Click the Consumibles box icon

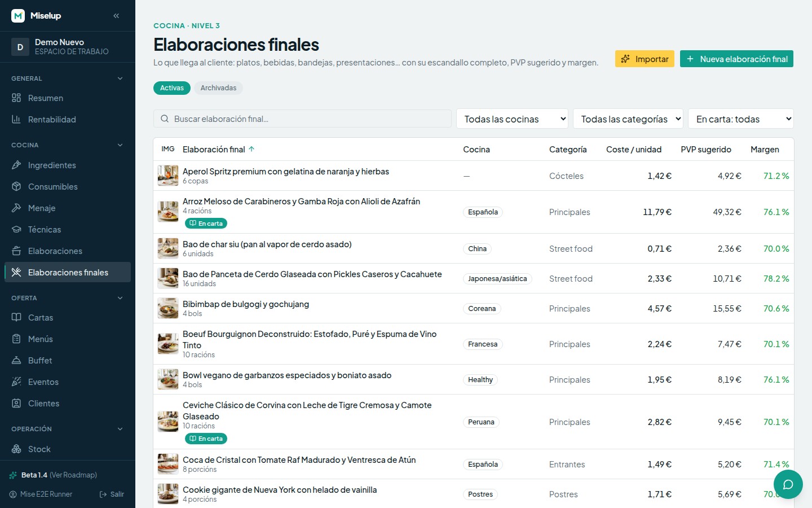click(x=16, y=186)
